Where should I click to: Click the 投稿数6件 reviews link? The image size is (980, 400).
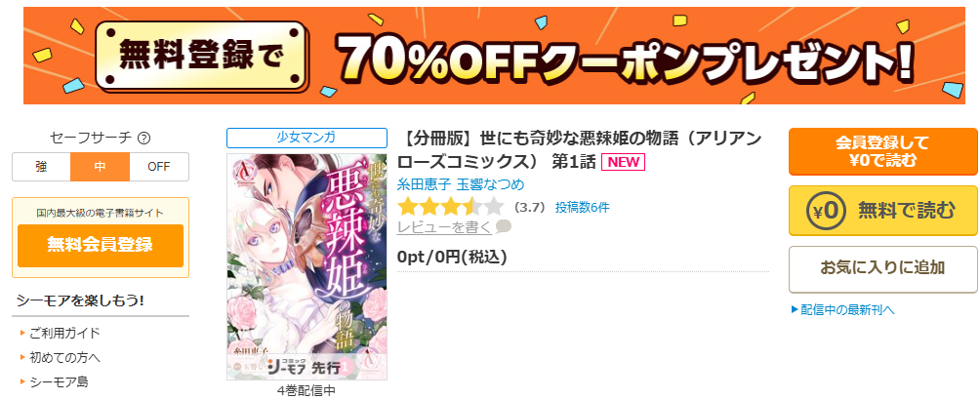click(x=582, y=208)
